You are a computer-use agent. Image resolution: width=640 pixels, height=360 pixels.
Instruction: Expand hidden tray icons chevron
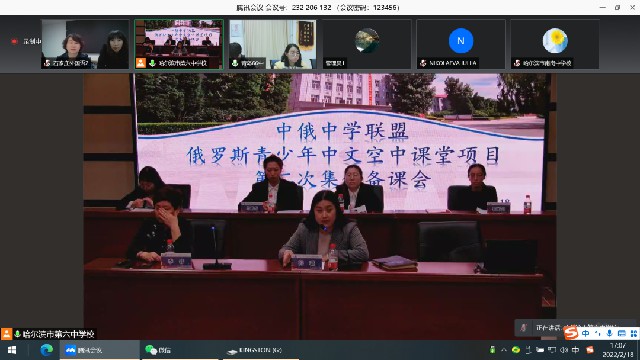[504, 350]
